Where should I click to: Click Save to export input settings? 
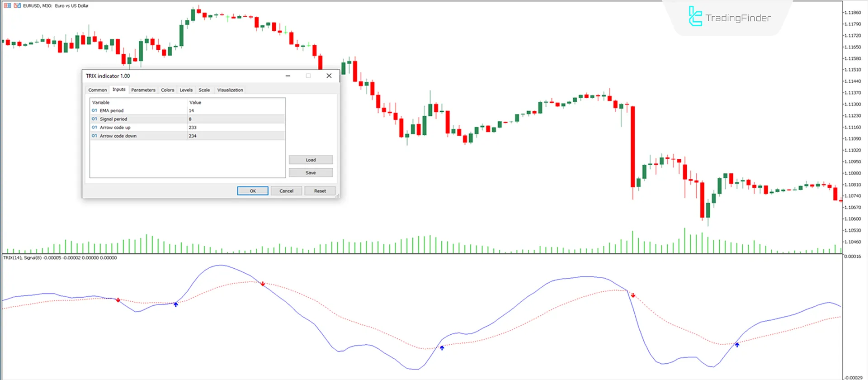311,173
